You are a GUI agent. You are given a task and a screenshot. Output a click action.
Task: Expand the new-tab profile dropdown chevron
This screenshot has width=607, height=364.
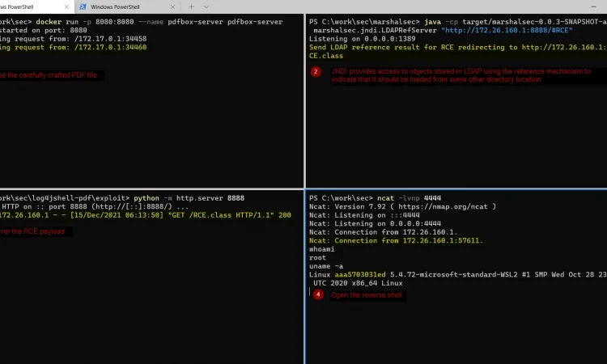coord(206,6)
